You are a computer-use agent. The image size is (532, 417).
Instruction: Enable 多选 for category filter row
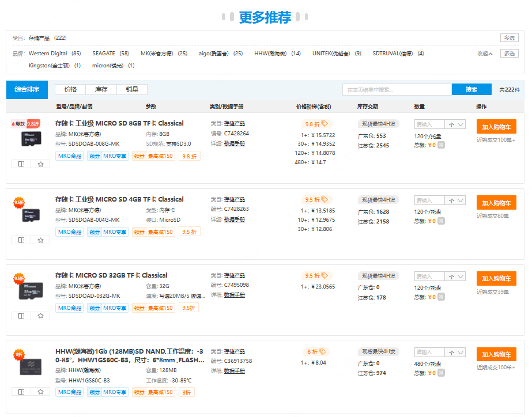coord(509,38)
